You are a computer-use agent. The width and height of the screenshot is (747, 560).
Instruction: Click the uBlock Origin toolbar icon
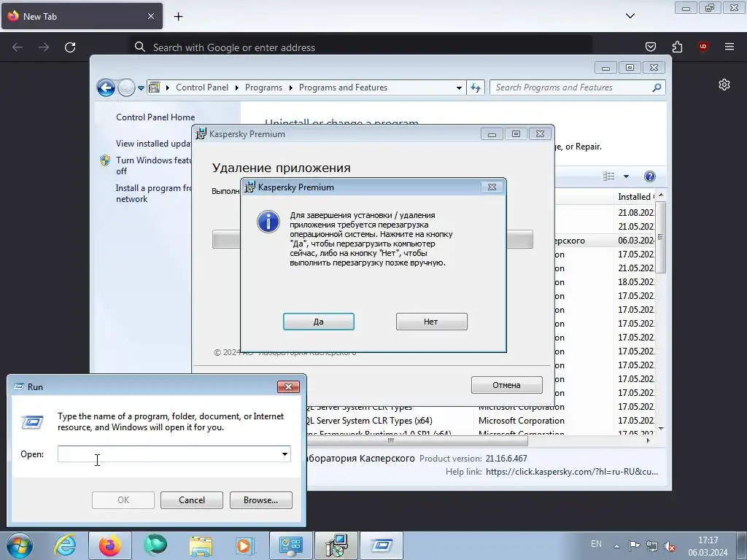[x=703, y=47]
